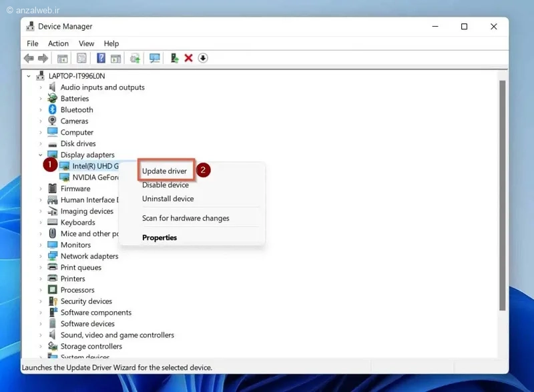Close the Device Manager window
Viewport: 534px width, 392px height.
pyautogui.click(x=494, y=26)
